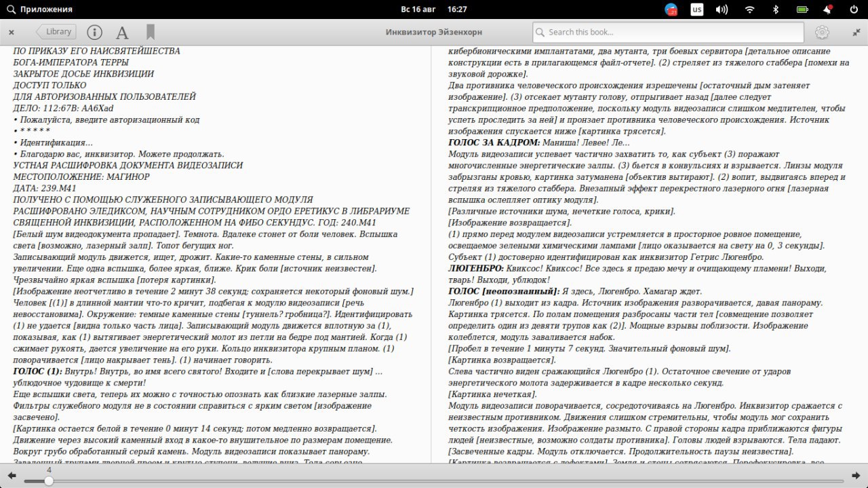Open the sound volume indicator
868x488 pixels.
(x=722, y=10)
